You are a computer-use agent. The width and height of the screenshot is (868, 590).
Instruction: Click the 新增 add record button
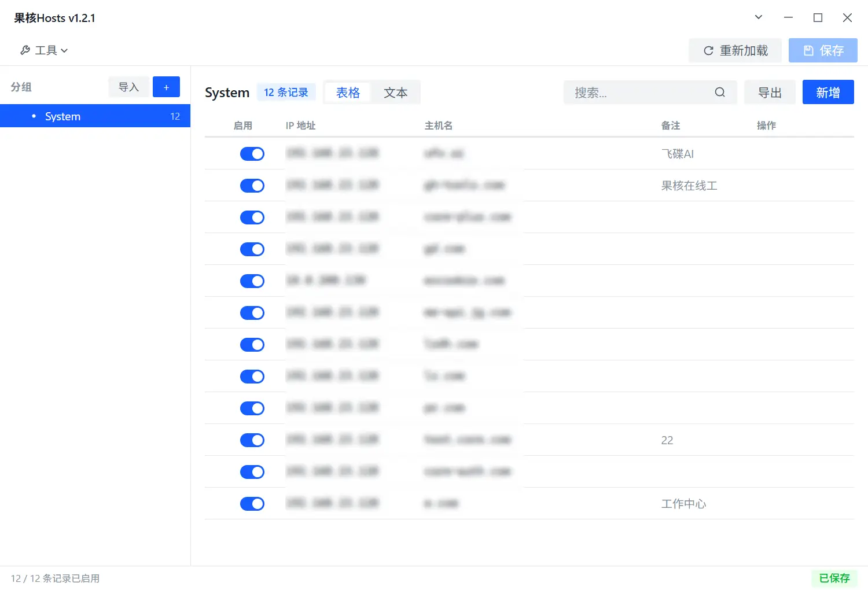[x=828, y=92]
